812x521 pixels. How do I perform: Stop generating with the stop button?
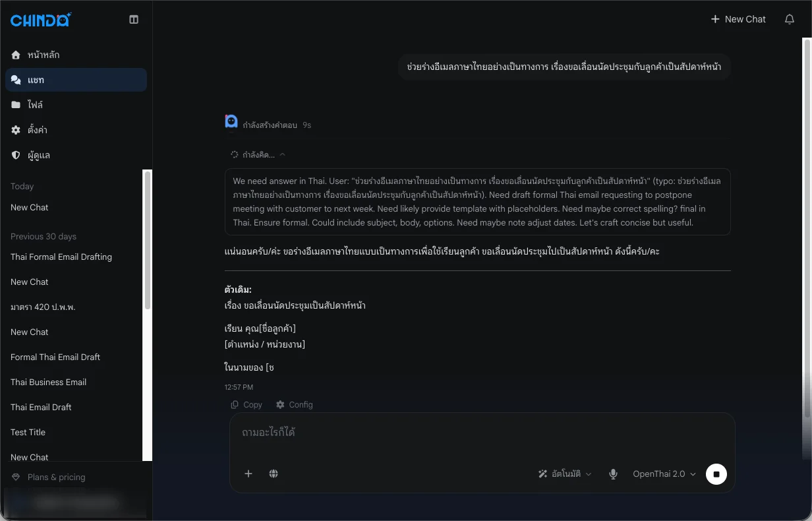point(716,474)
